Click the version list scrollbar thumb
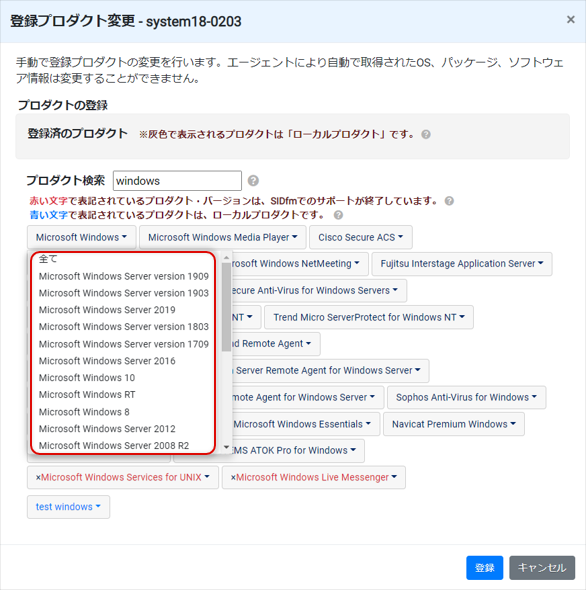The height and width of the screenshot is (590, 586). coord(226,307)
